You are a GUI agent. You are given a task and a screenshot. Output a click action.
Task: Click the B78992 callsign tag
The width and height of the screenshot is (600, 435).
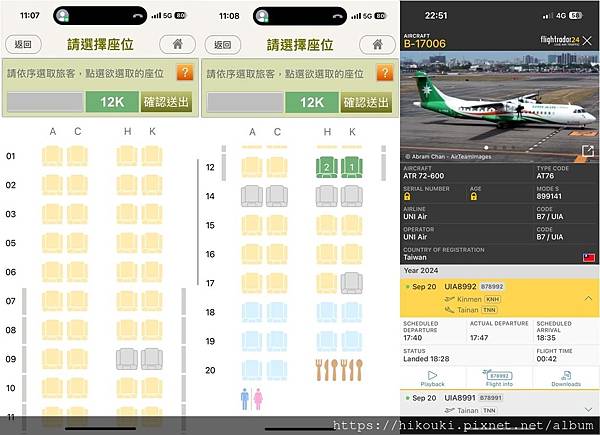(492, 287)
